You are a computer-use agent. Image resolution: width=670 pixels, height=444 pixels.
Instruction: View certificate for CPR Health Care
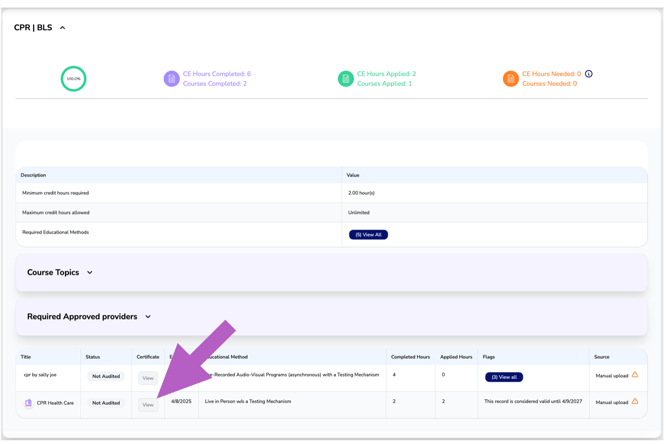coord(148,405)
